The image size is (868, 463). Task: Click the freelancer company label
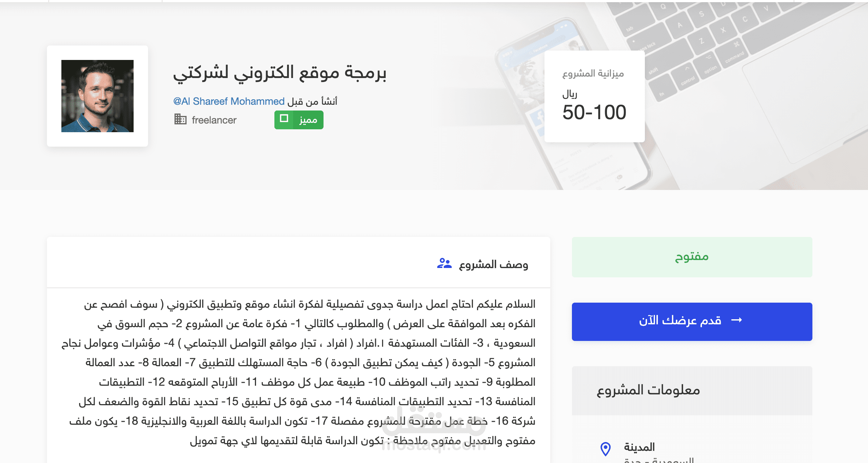(214, 120)
